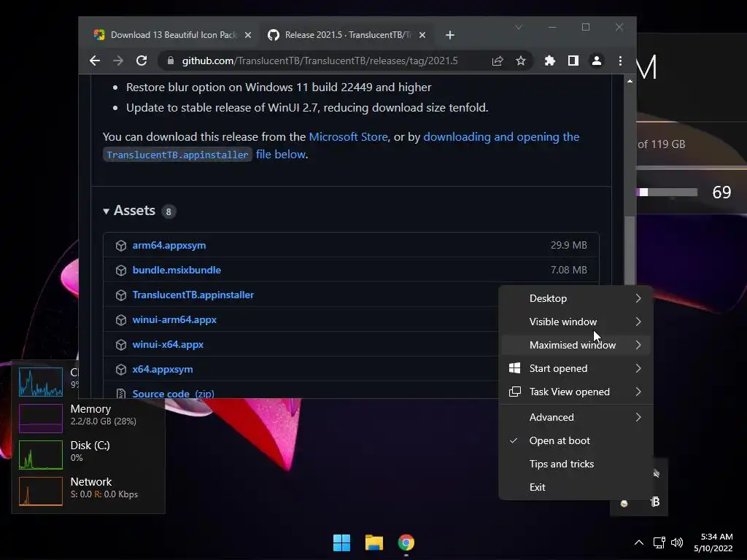Viewport: 747px width, 560px height.
Task: Click the storage progress bar near 69
Action: [667, 192]
